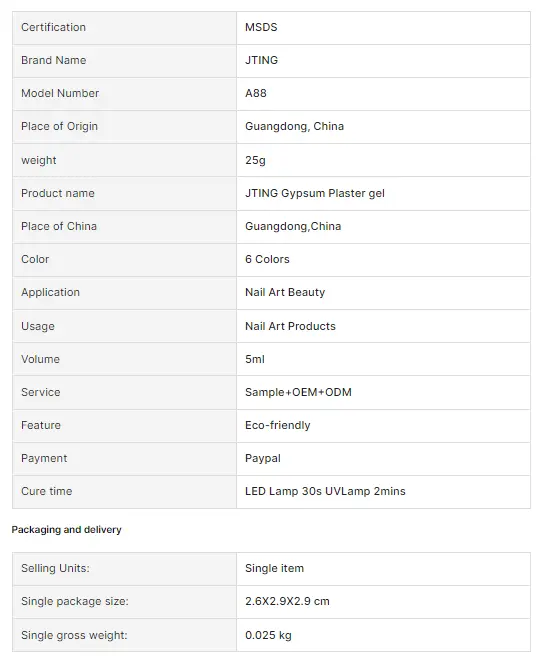The image size is (548, 662).
Task: Click the Nail Art Beauty application value
Action: [285, 292]
